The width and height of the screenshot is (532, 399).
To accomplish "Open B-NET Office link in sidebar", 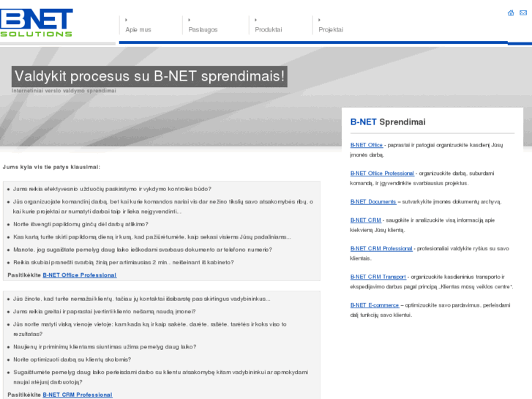I will (367, 145).
